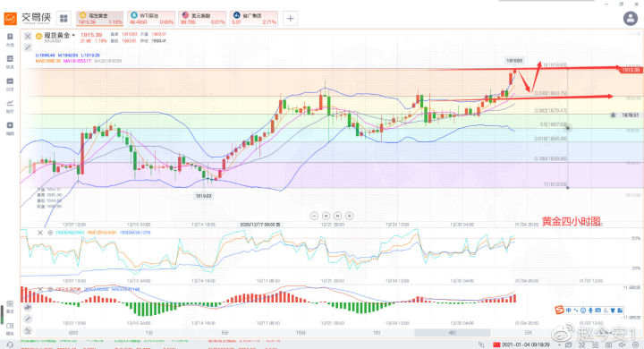Image resolution: width=644 pixels, height=349 pixels.
Task: Click the red 黄金四小时图 chart annotation text
Action: click(x=571, y=221)
